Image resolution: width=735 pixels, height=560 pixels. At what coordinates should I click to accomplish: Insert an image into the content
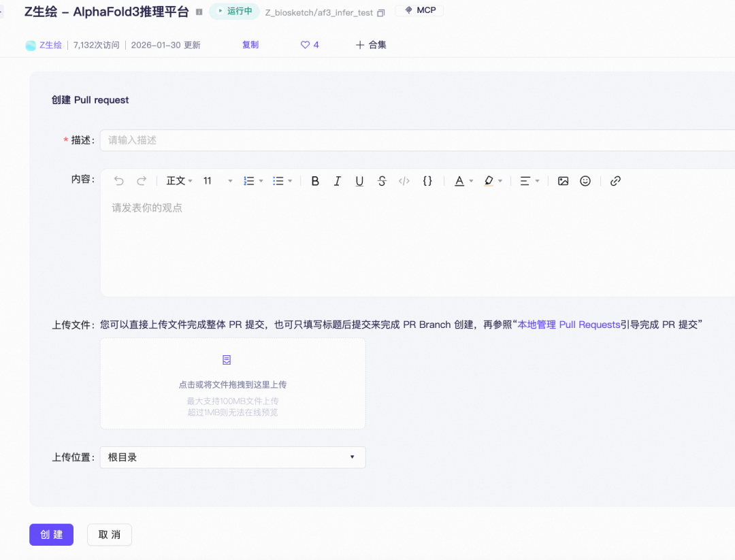pos(563,181)
